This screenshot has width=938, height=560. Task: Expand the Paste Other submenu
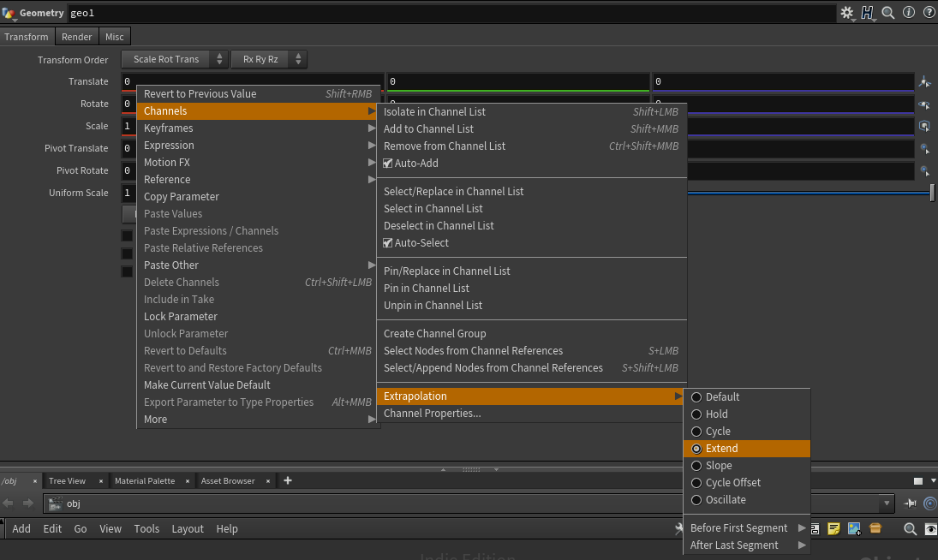(x=259, y=265)
